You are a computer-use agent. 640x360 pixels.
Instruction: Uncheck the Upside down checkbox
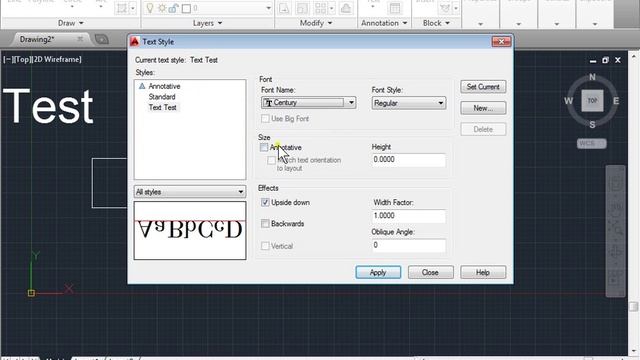[265, 202]
